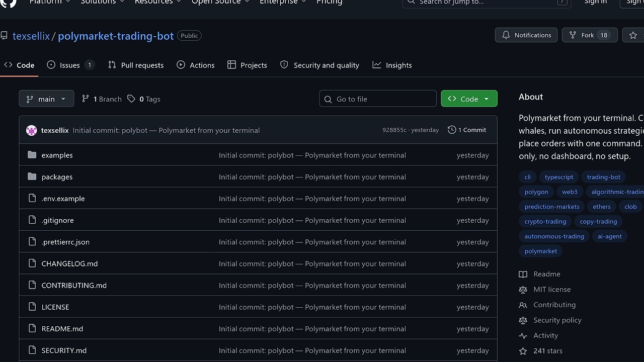The height and width of the screenshot is (362, 644).
Task: Open the Insights tab
Action: (392, 65)
